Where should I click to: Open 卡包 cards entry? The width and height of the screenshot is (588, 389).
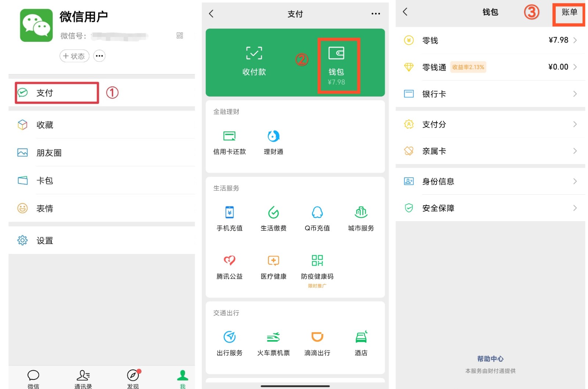click(102, 181)
